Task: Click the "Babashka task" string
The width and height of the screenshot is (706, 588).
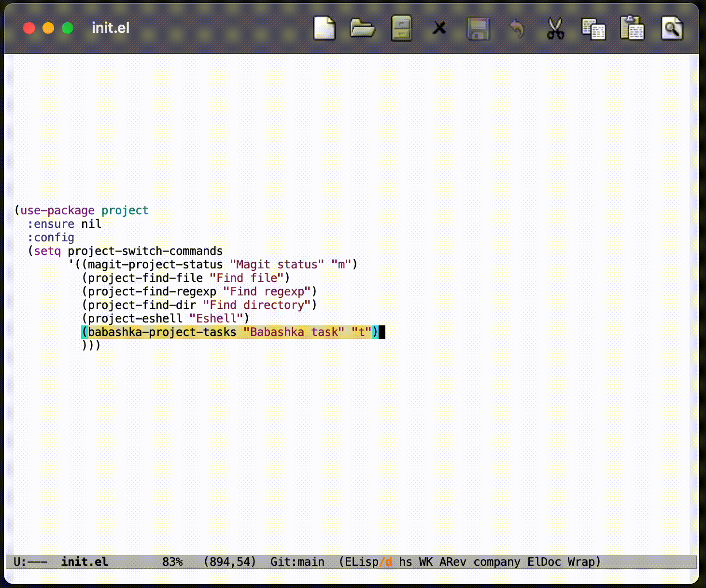Action: (x=294, y=332)
